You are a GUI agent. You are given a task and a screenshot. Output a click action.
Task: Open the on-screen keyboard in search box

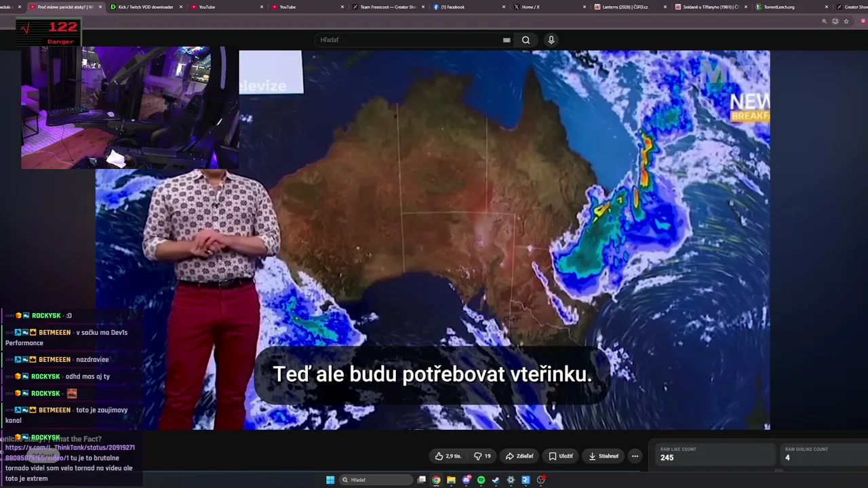point(507,40)
